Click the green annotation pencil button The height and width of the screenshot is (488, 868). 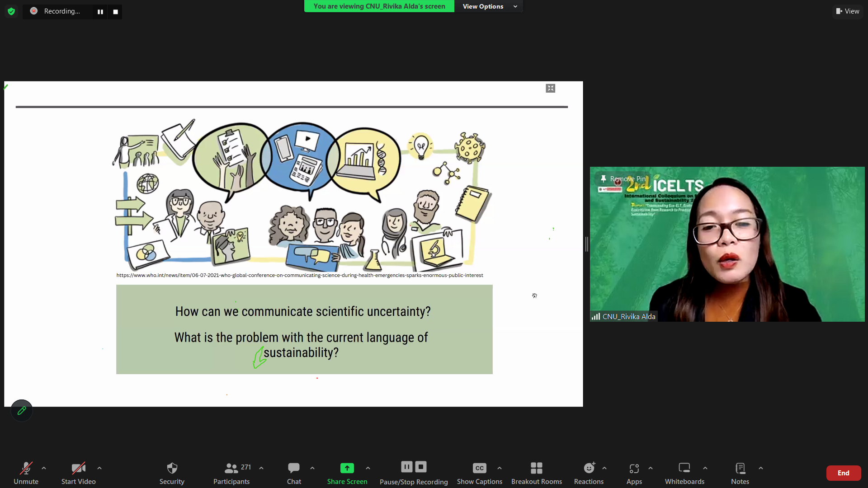tap(22, 411)
